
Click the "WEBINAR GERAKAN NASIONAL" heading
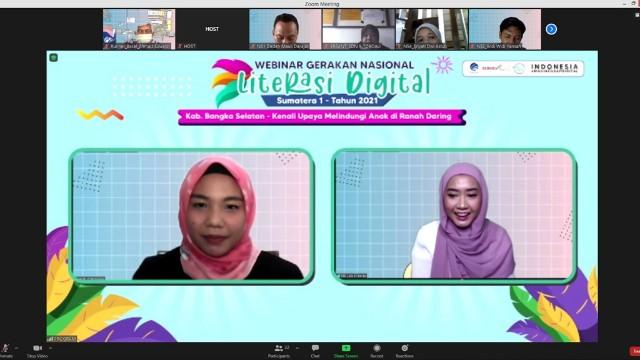click(x=334, y=65)
